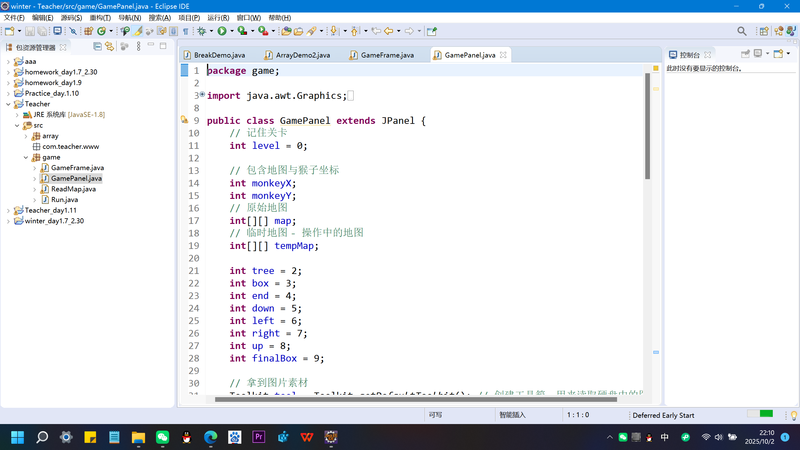Open the Open Perspective icon at top right
Image resolution: width=800 pixels, height=450 pixels.
[x=763, y=31]
